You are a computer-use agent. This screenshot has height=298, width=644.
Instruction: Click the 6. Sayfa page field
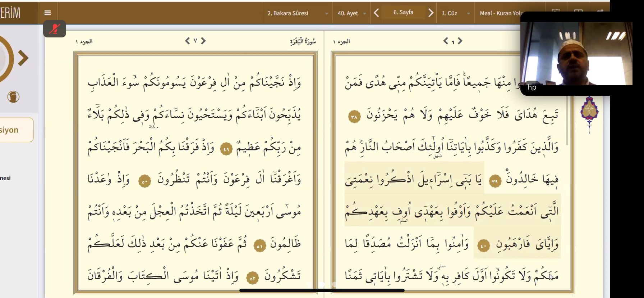coord(403,13)
